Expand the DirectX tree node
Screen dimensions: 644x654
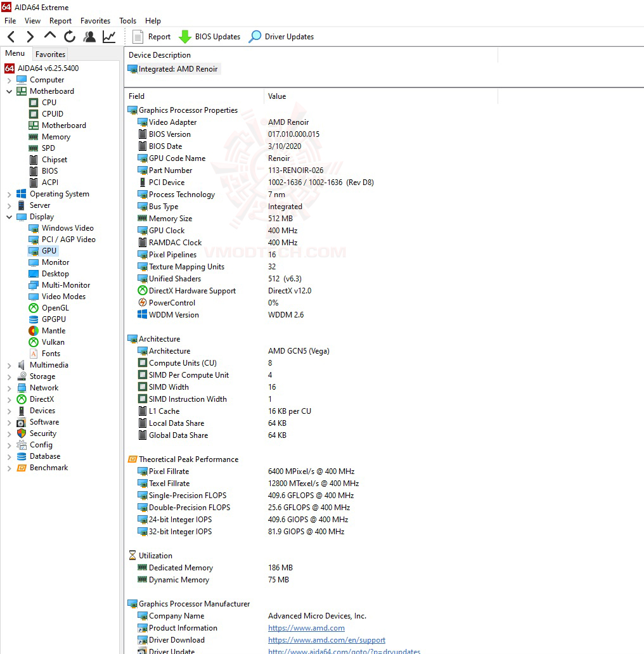coord(9,400)
